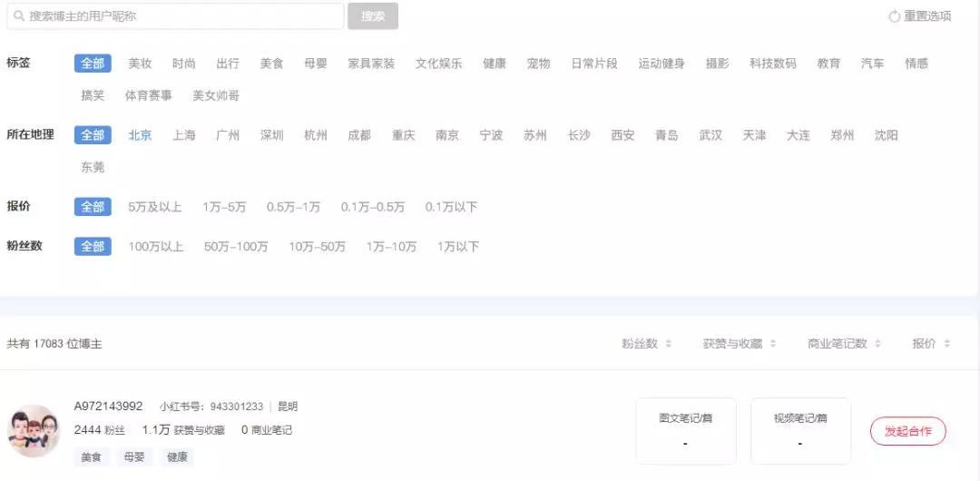Click the 母婴 tag on blogger card
This screenshot has height=481, width=980.
point(133,457)
